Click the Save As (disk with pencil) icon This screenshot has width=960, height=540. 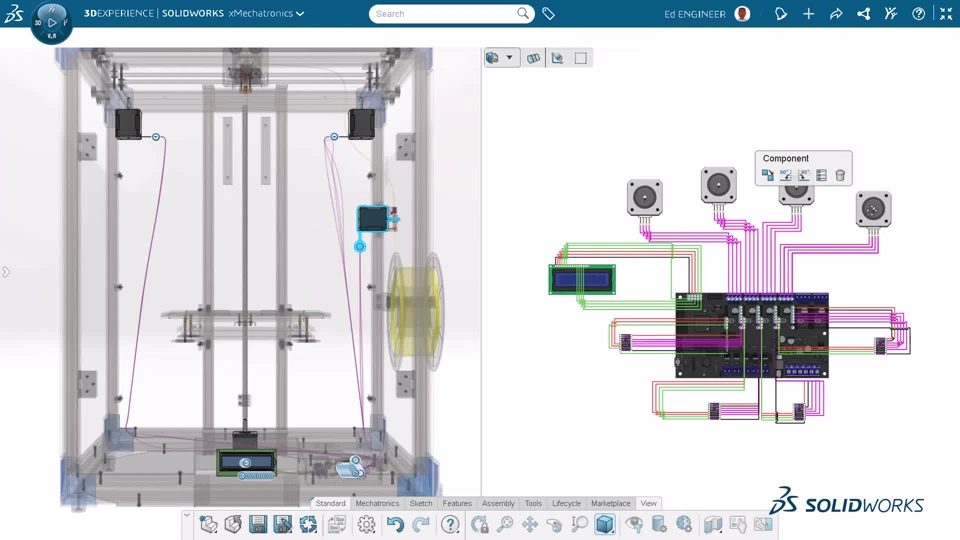(x=283, y=524)
